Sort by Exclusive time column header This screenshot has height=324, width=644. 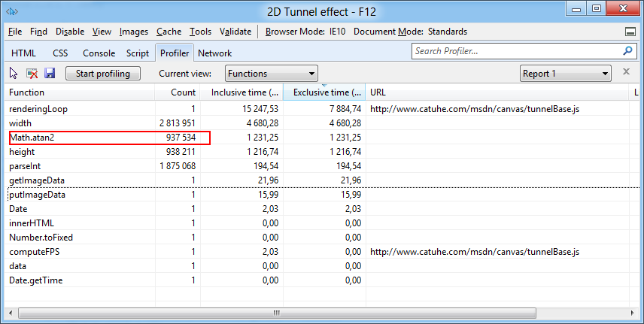point(324,92)
